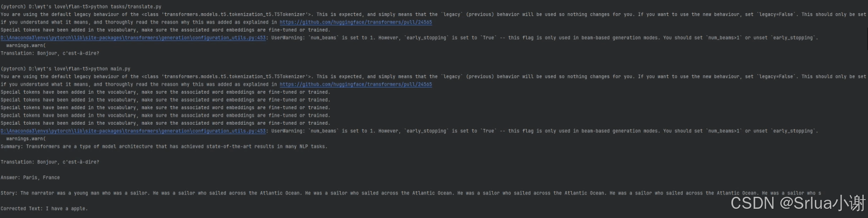
Task: Click 'num_beams>1' text in the last UserWarning
Action: [724, 131]
